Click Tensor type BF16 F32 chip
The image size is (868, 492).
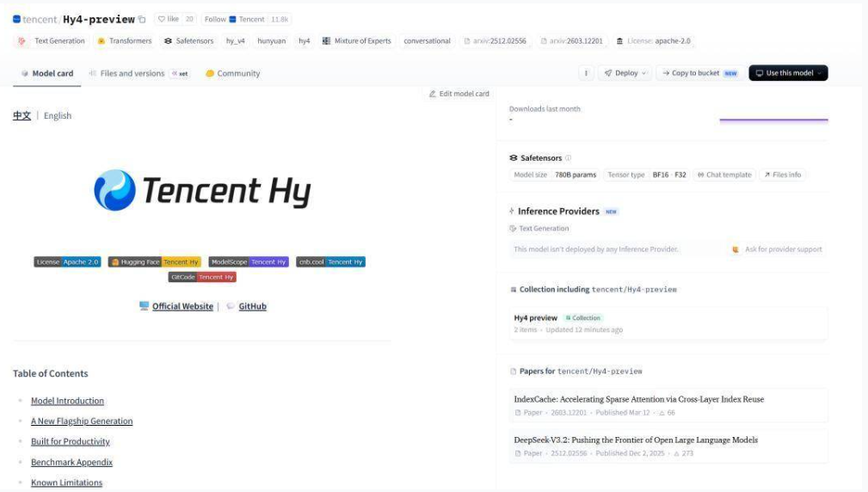[x=647, y=175]
